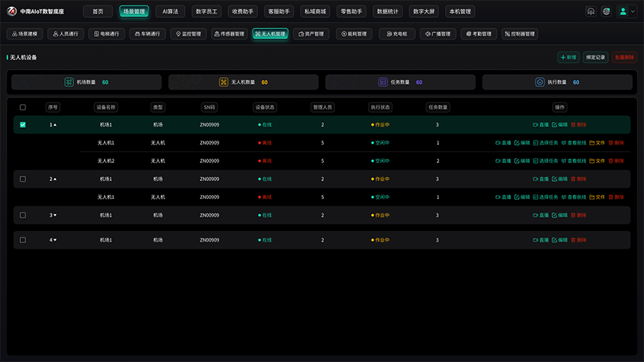Open 控制器管理 submenu item
The width and height of the screenshot is (644, 362).
(x=520, y=34)
